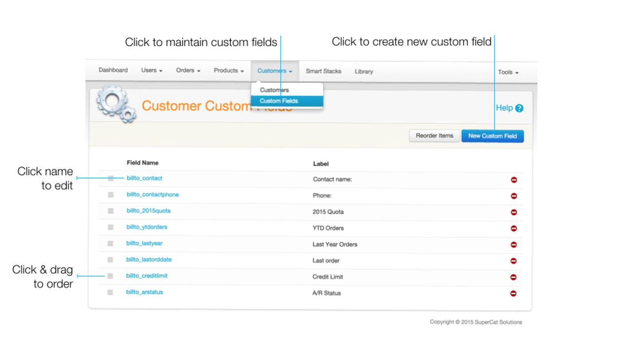
Task: Edit the billto_creditlimit field
Action: [147, 276]
